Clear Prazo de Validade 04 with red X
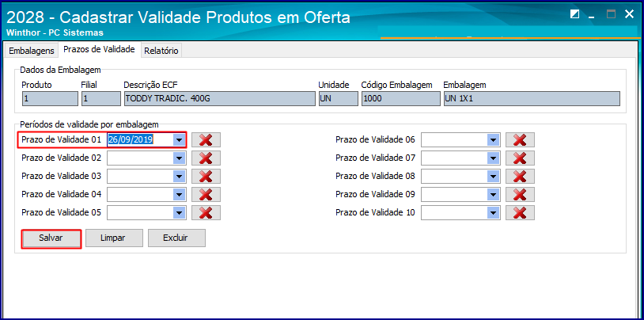Image resolution: width=644 pixels, height=320 pixels. coord(206,194)
